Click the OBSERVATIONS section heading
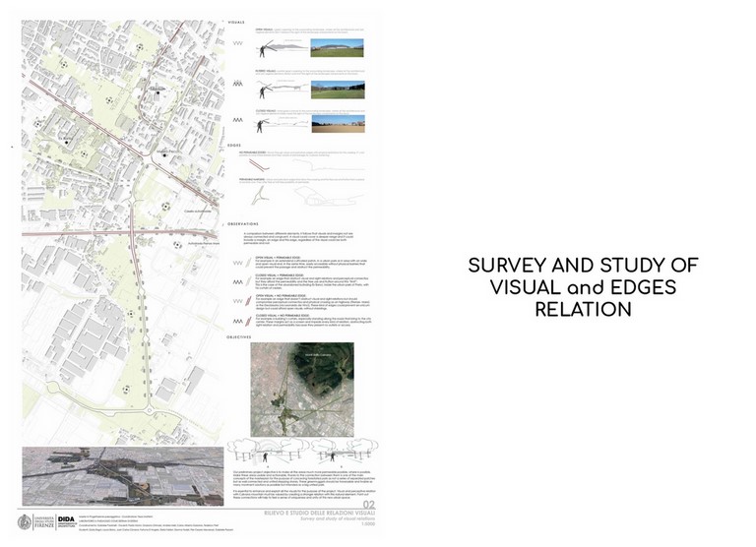The height and width of the screenshot is (547, 756). [x=242, y=222]
